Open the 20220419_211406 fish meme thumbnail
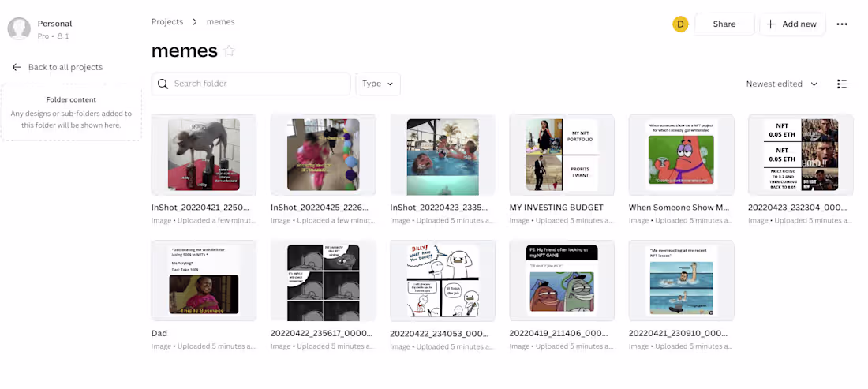 click(x=562, y=281)
